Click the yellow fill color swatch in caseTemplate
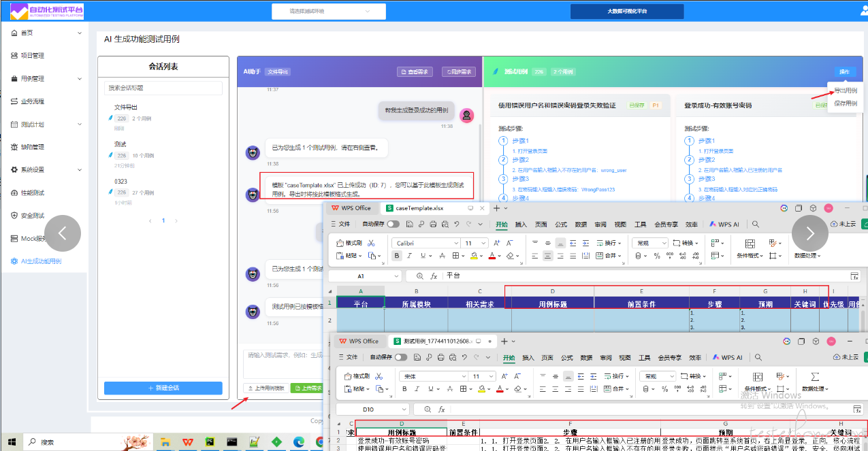This screenshot has width=868, height=451. pyautogui.click(x=472, y=256)
